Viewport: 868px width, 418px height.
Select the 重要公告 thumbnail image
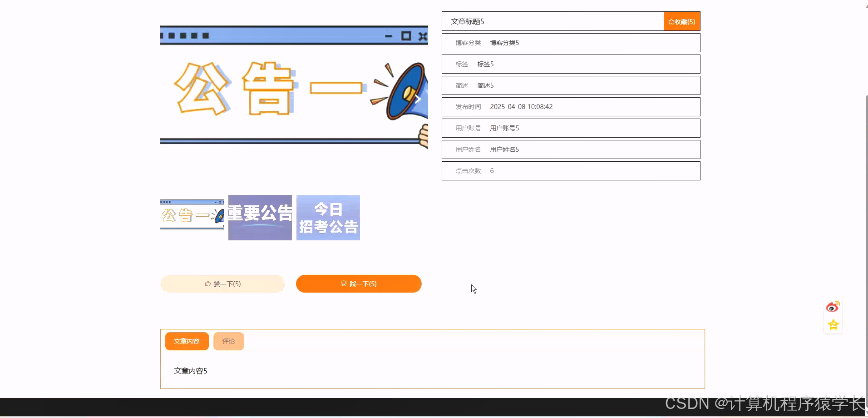click(260, 218)
